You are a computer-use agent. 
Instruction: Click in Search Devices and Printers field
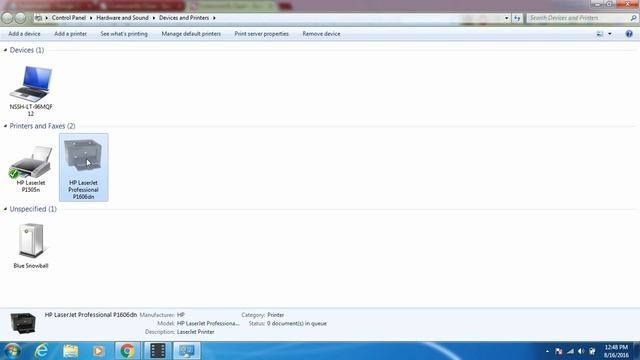tap(578, 18)
